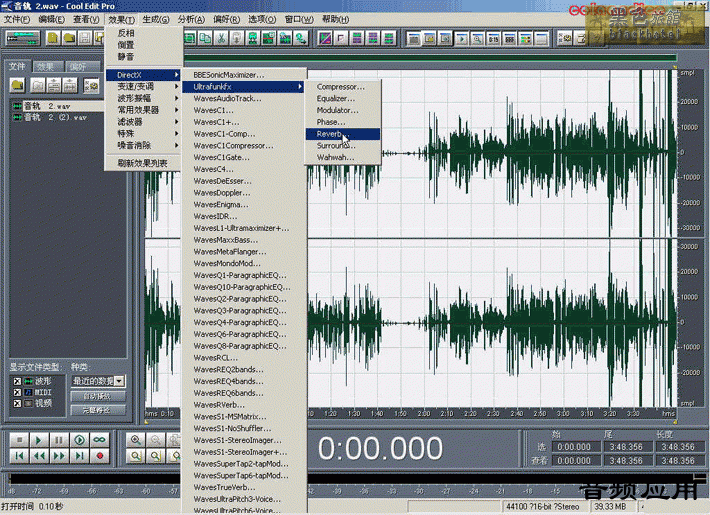The height and width of the screenshot is (515, 710).
Task: Click the Go to end transport button
Action: tap(79, 456)
